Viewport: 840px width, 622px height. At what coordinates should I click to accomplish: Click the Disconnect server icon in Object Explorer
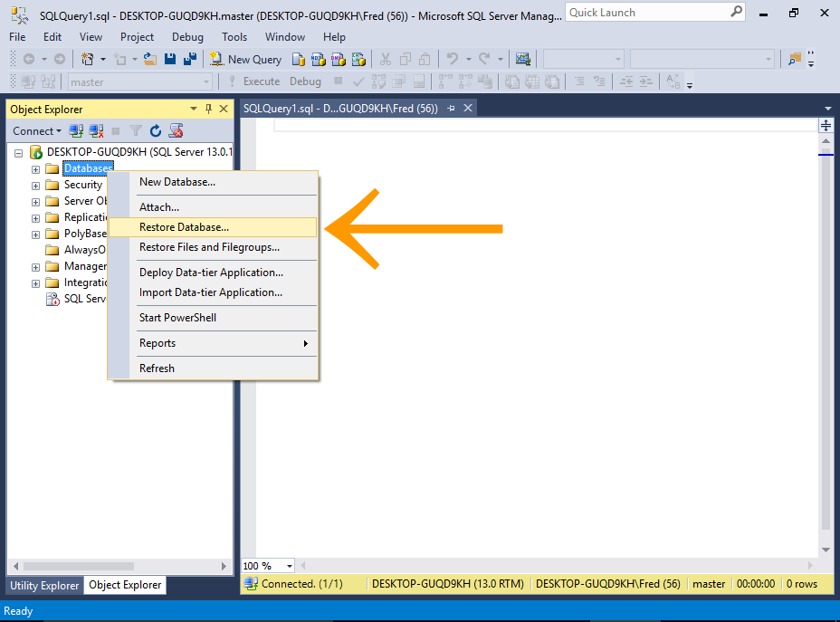point(96,131)
